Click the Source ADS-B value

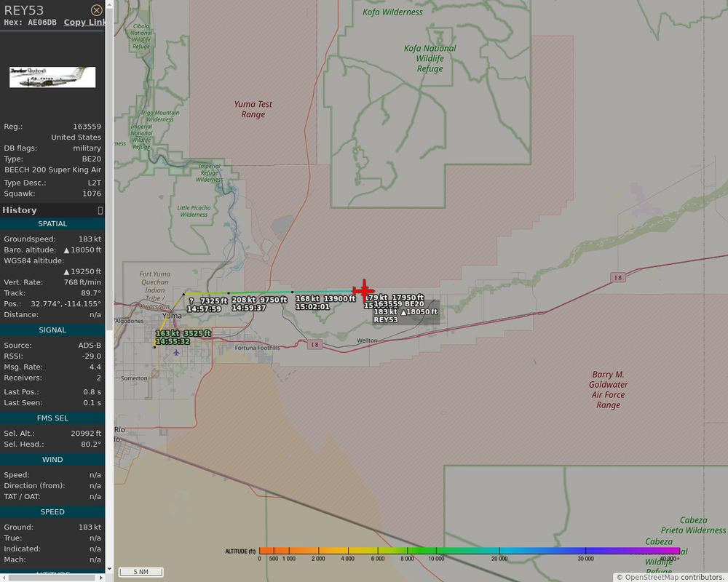click(90, 346)
